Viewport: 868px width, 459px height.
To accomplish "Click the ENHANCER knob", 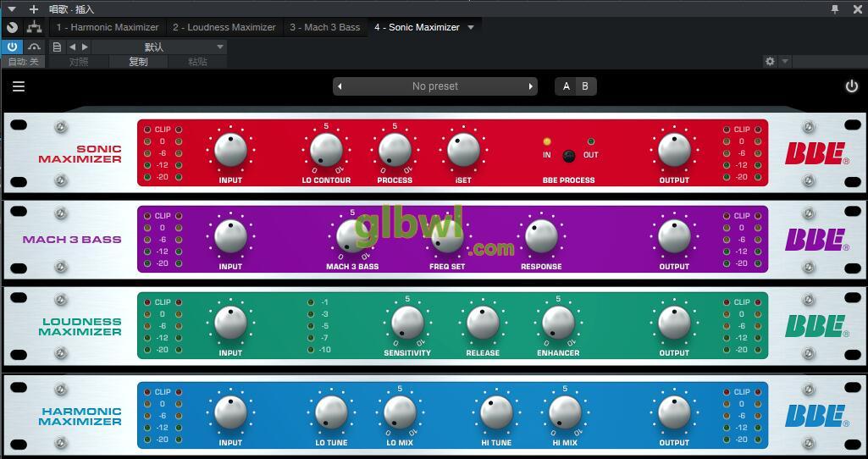I will click(558, 323).
